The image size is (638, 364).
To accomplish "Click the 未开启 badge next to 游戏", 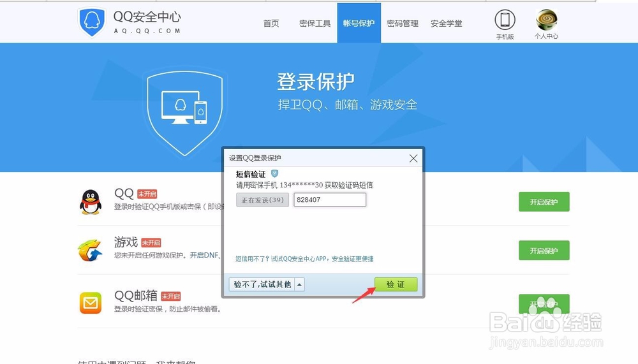I will pyautogui.click(x=151, y=243).
